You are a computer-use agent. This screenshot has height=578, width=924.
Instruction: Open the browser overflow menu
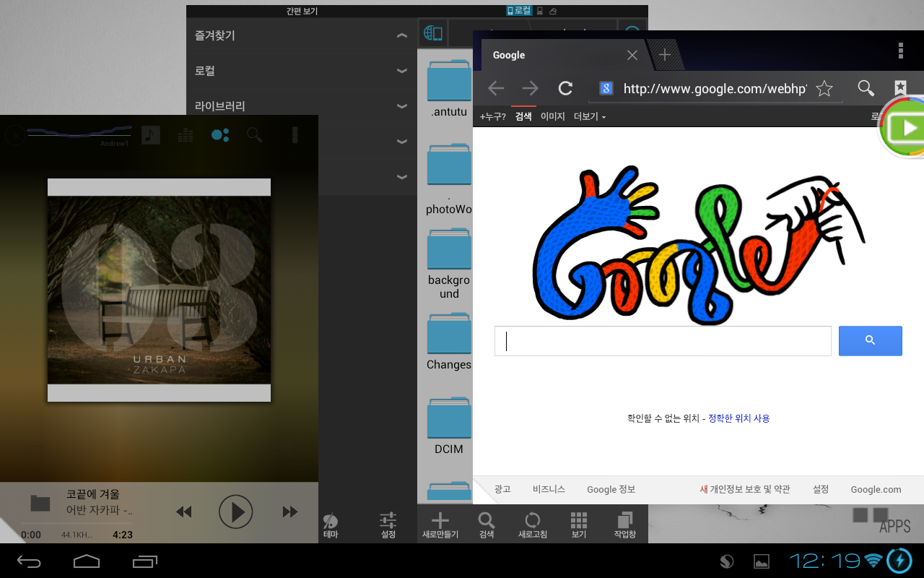(901, 50)
